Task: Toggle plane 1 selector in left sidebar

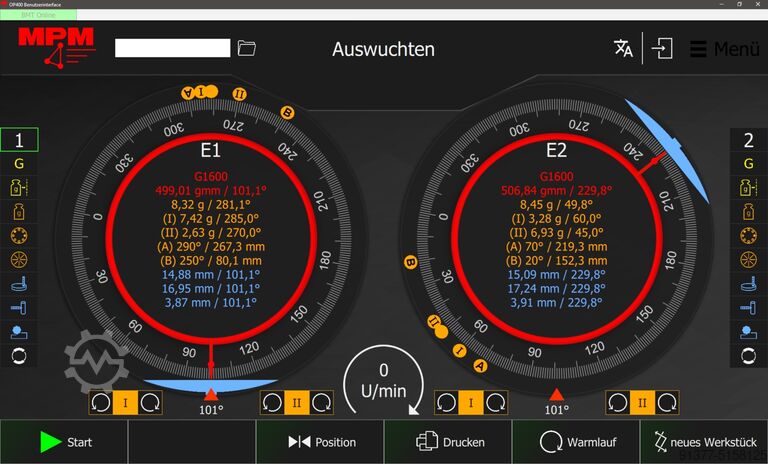Action: tap(19, 140)
